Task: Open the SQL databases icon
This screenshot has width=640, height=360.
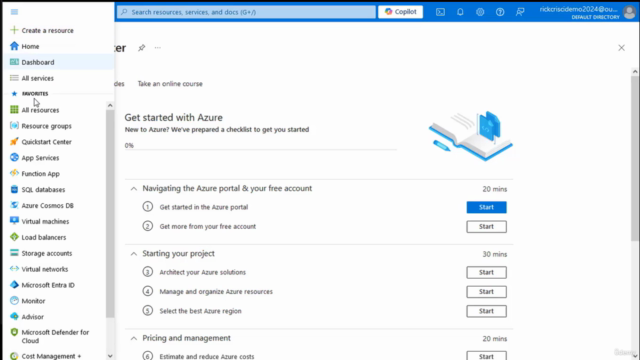Action: 14,189
